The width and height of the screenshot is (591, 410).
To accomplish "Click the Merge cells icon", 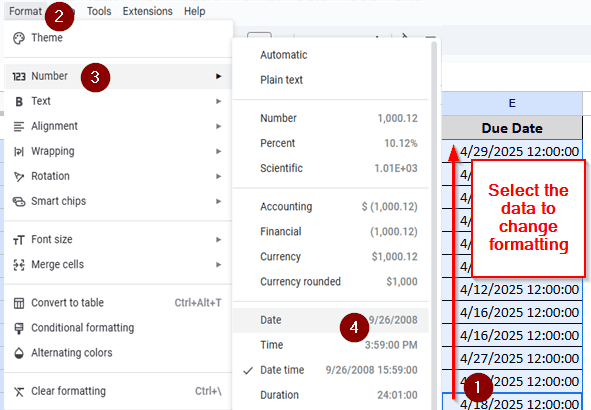I will click(19, 265).
